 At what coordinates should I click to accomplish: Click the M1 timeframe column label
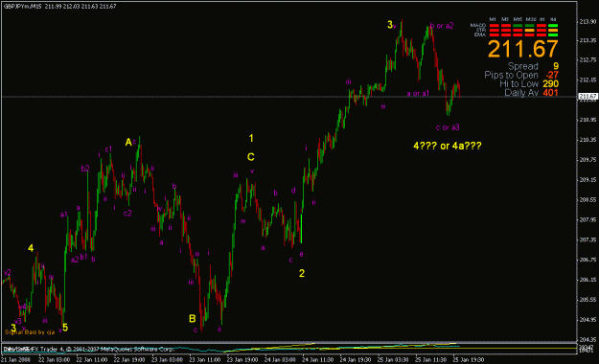[493, 19]
